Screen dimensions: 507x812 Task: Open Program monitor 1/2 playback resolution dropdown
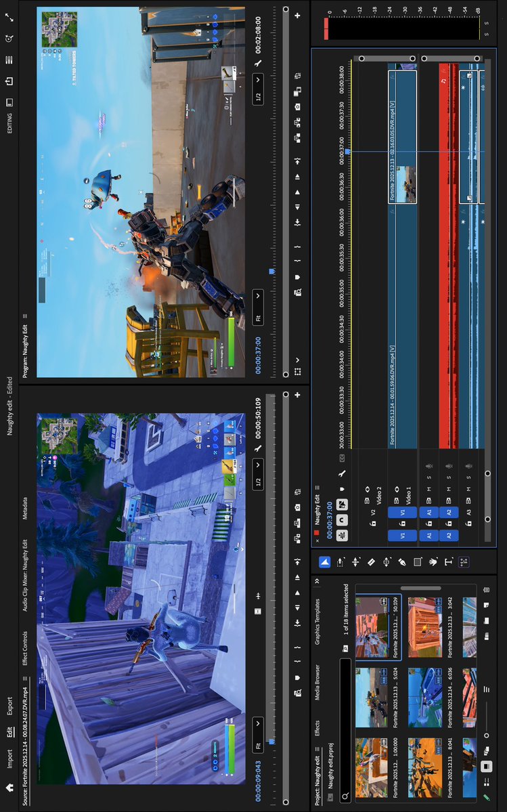(x=258, y=89)
